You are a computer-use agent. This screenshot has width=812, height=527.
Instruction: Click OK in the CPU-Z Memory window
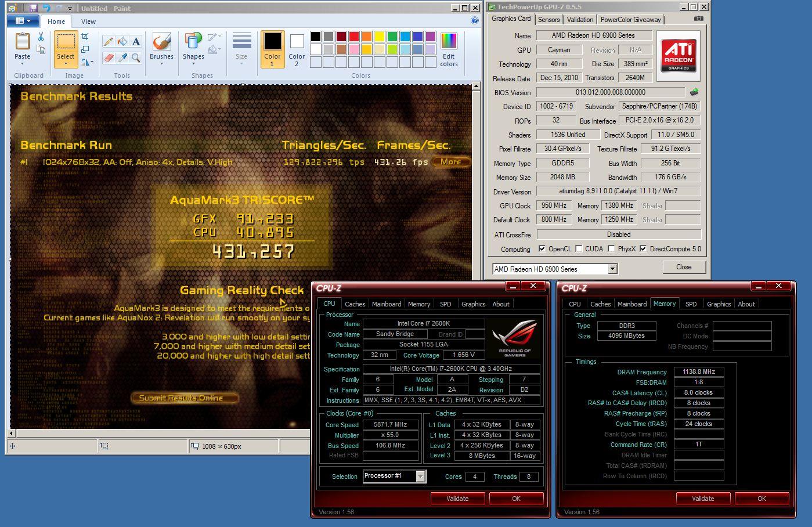[x=762, y=499]
